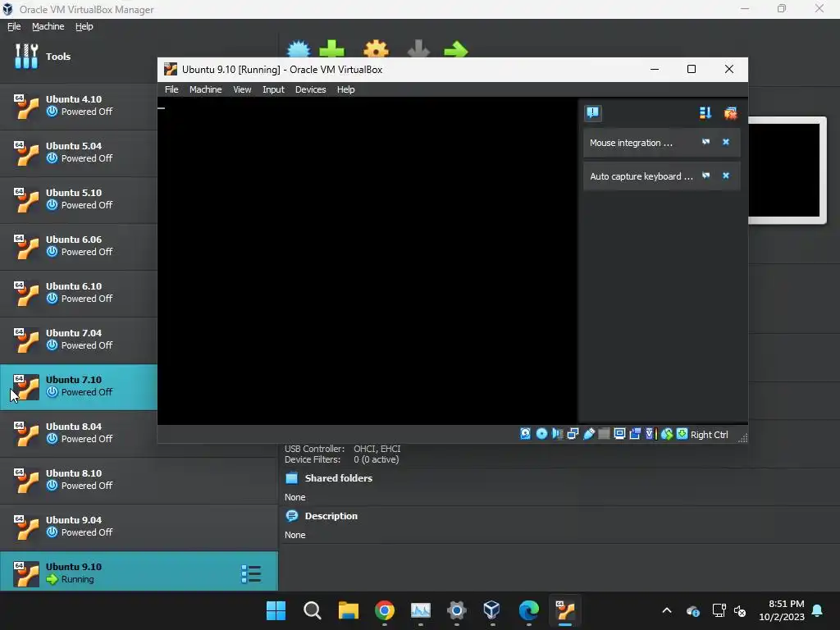Show hidden system tray icons chevron
The height and width of the screenshot is (630, 840).
click(x=666, y=610)
